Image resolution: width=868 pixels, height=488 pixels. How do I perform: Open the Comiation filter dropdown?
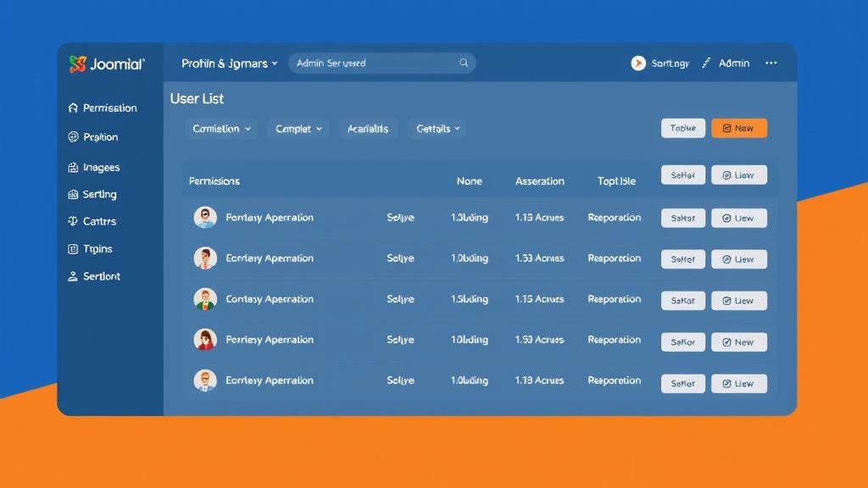220,128
